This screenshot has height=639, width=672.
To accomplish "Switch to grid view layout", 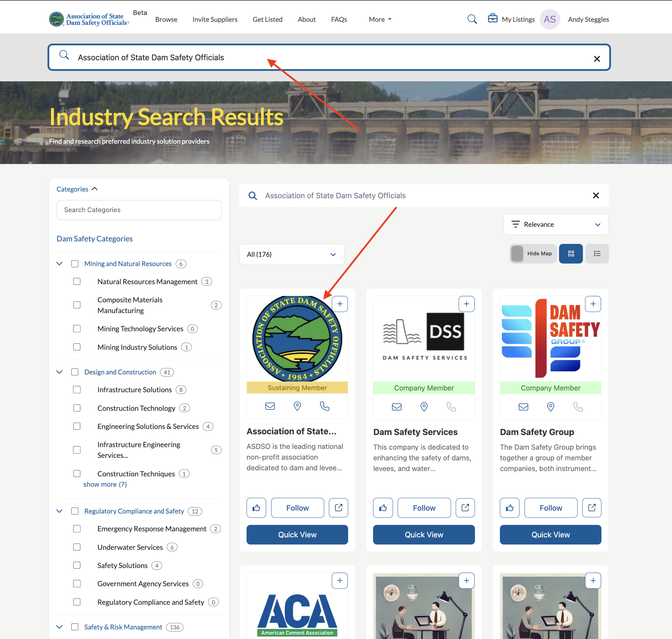I will click(570, 254).
